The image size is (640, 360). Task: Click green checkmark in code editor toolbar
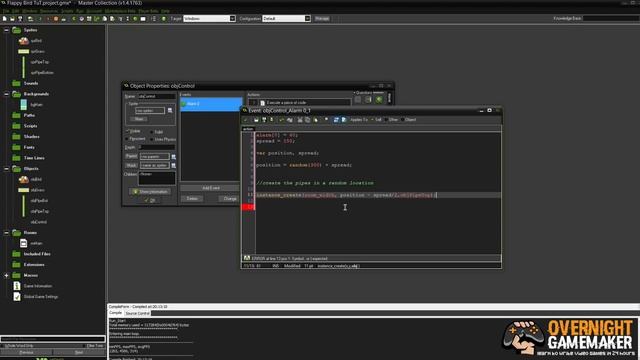tap(245, 120)
